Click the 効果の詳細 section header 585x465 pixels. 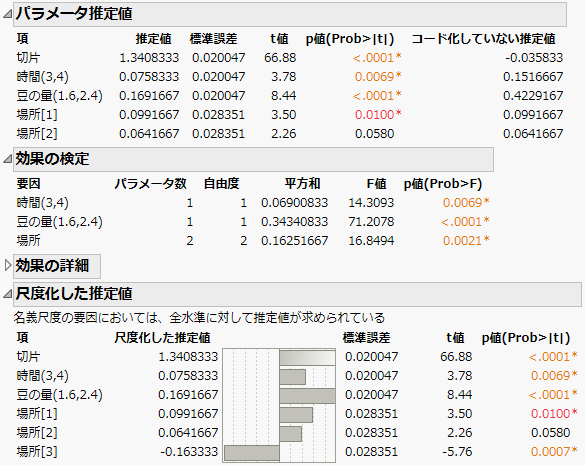click(57, 266)
